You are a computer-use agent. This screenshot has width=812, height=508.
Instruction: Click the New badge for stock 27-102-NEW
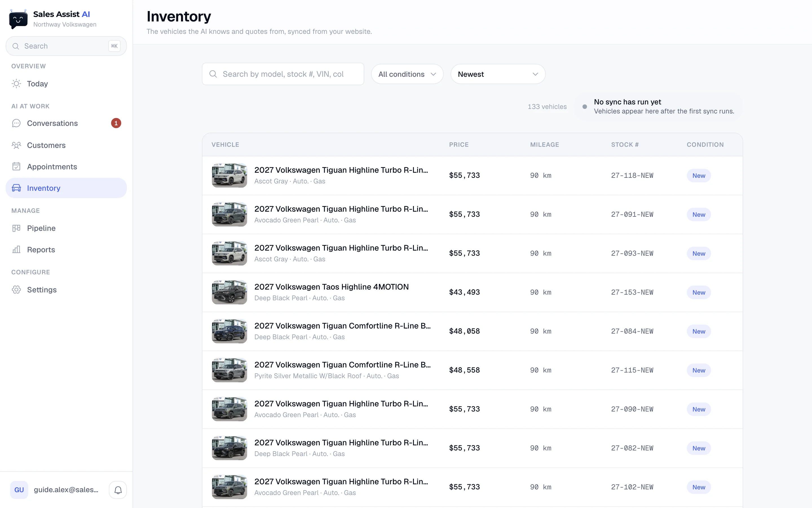699,487
